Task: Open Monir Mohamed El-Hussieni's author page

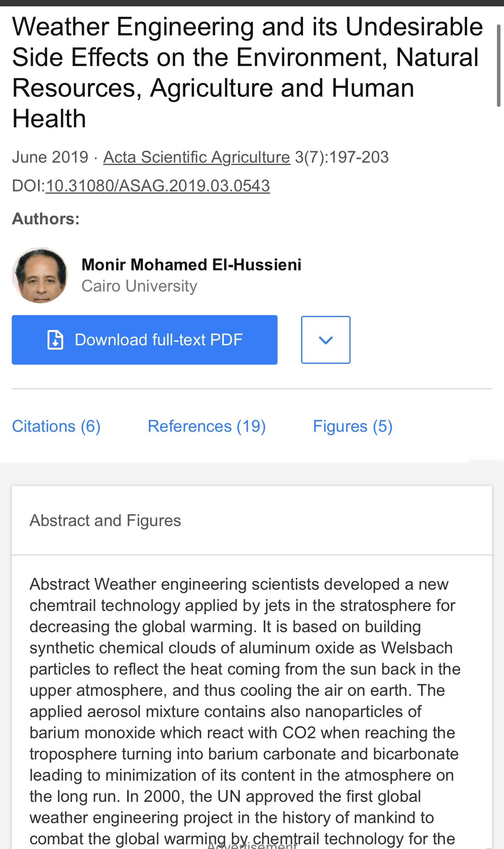Action: coord(191,264)
